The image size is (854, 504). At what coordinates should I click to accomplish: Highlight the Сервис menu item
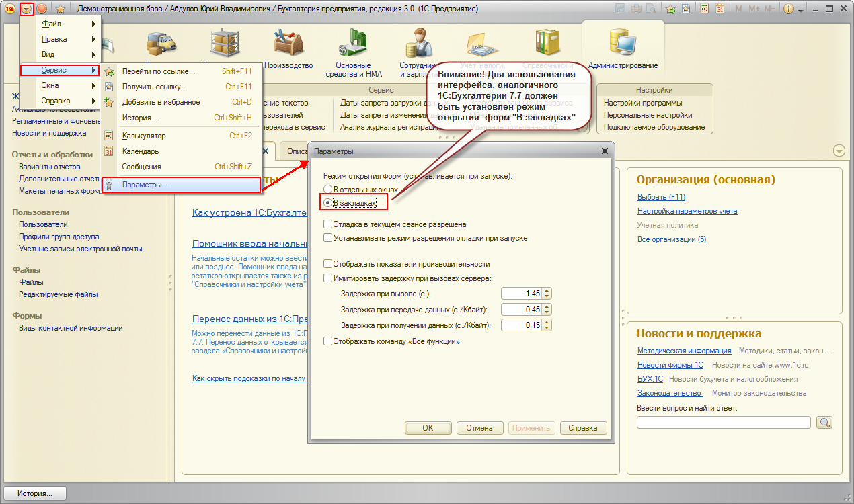61,70
